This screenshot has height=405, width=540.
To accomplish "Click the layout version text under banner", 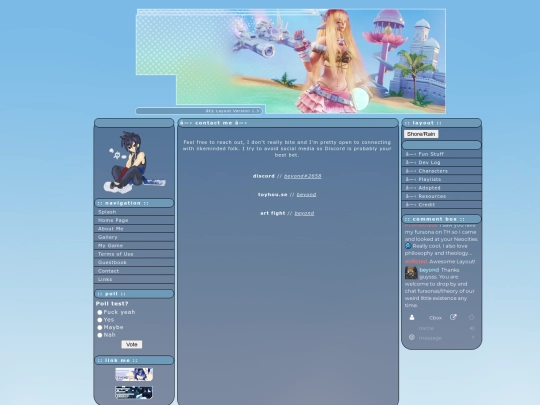I will point(232,111).
